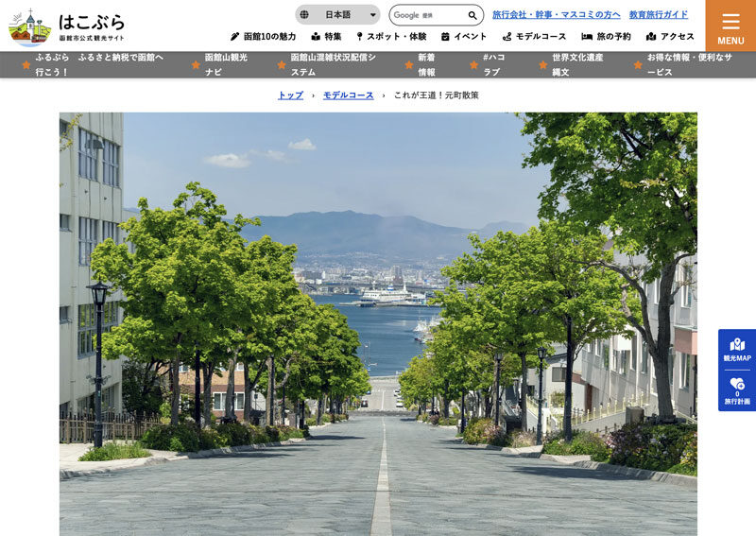Click the pin icon beside スポット・体験

point(359,37)
